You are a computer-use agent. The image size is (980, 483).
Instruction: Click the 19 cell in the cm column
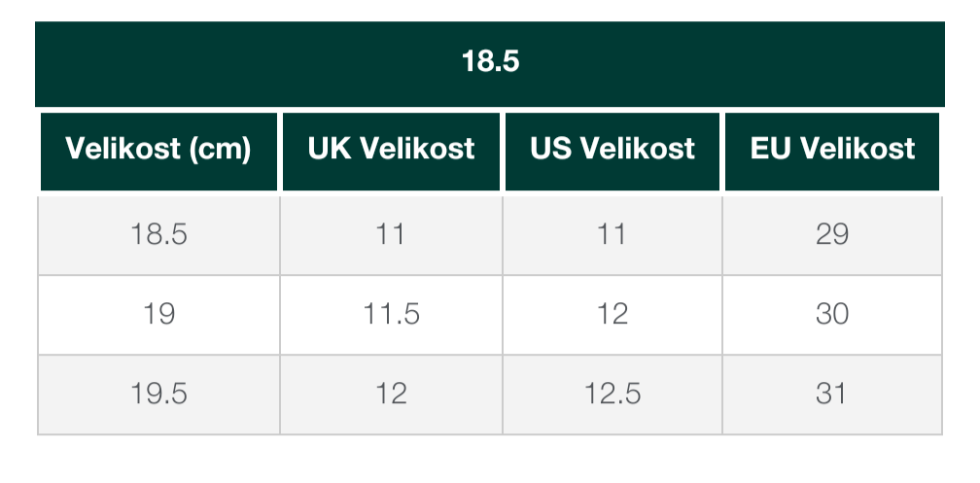(x=158, y=314)
